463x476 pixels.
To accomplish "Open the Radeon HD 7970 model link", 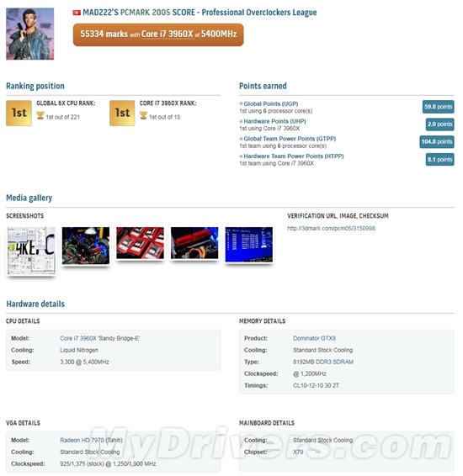I will (82, 440).
